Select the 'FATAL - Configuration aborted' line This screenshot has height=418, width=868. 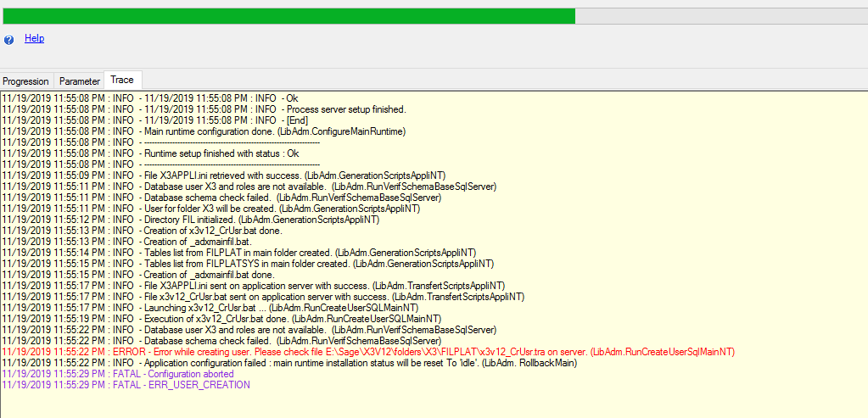[118, 374]
